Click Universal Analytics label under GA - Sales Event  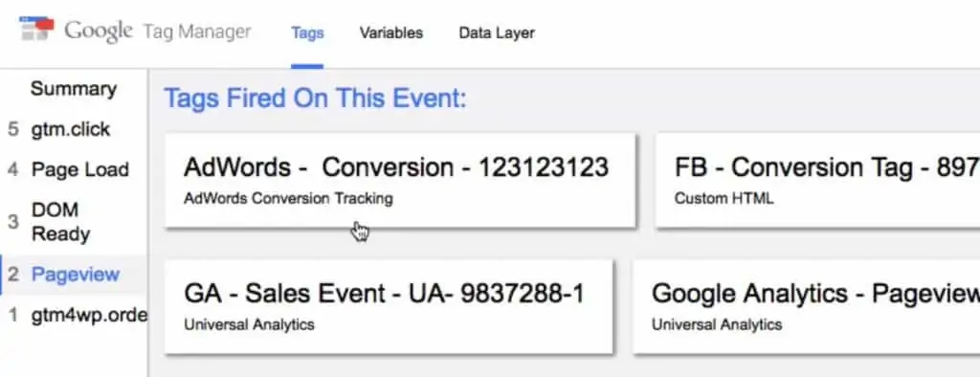click(x=249, y=324)
